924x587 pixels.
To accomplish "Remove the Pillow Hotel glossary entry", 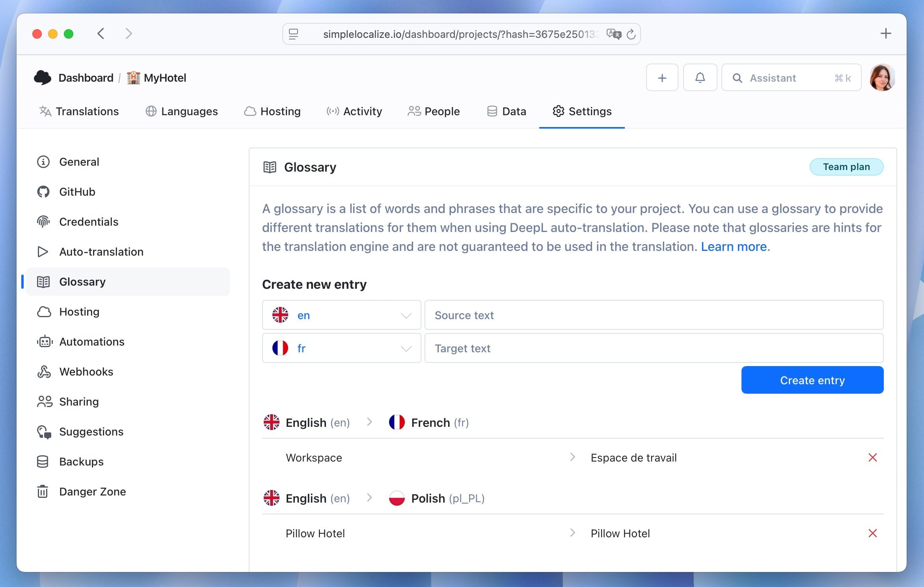I will point(872,533).
